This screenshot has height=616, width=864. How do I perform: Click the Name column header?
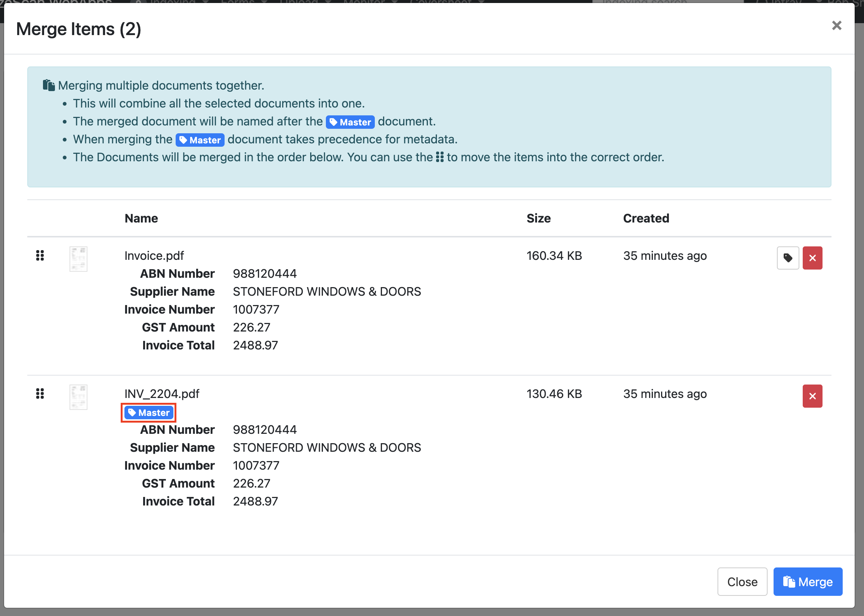[x=141, y=218]
